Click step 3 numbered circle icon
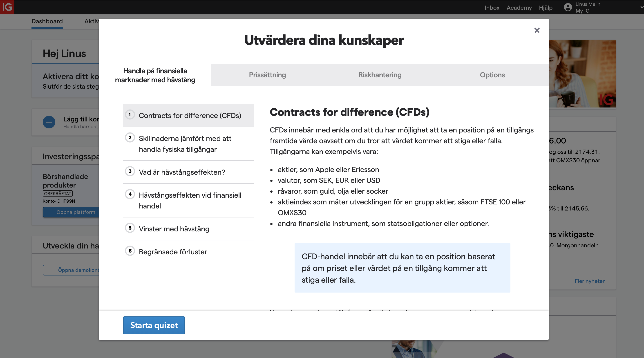 [x=130, y=171]
